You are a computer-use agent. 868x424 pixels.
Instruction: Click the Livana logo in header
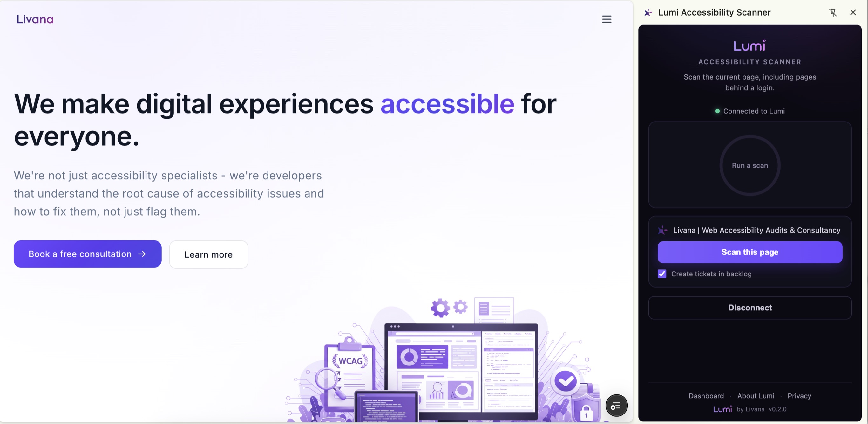coord(35,19)
